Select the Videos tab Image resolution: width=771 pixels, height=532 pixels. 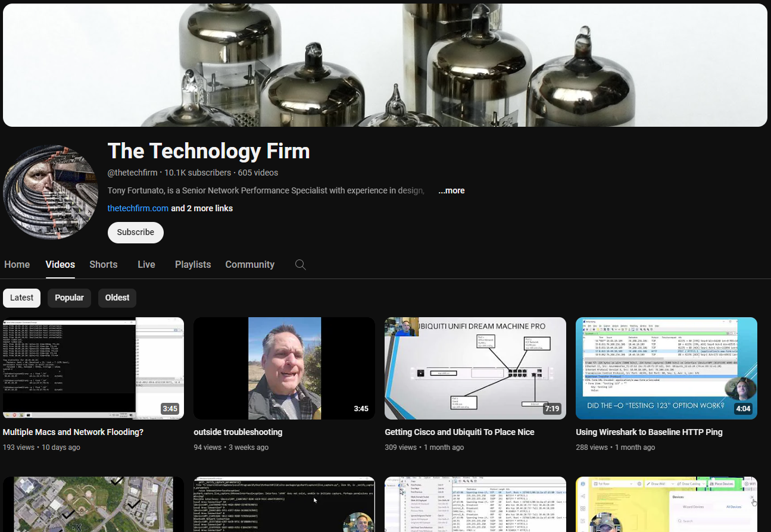60,264
